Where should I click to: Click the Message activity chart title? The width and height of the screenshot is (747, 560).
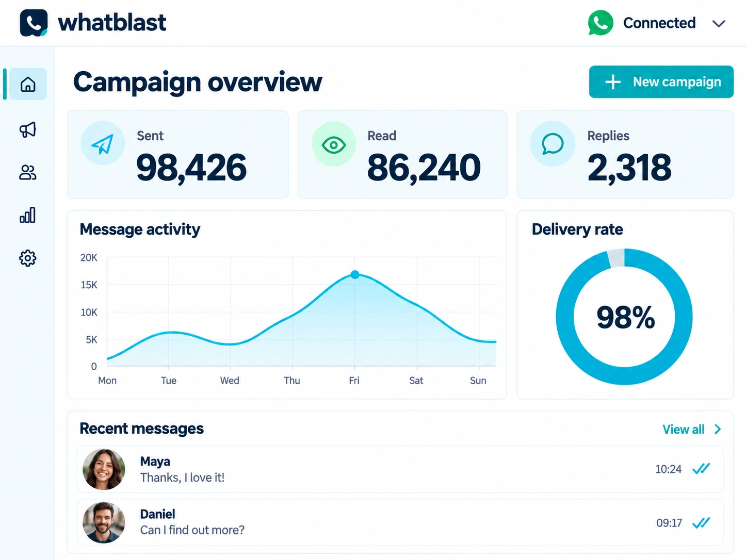140,229
